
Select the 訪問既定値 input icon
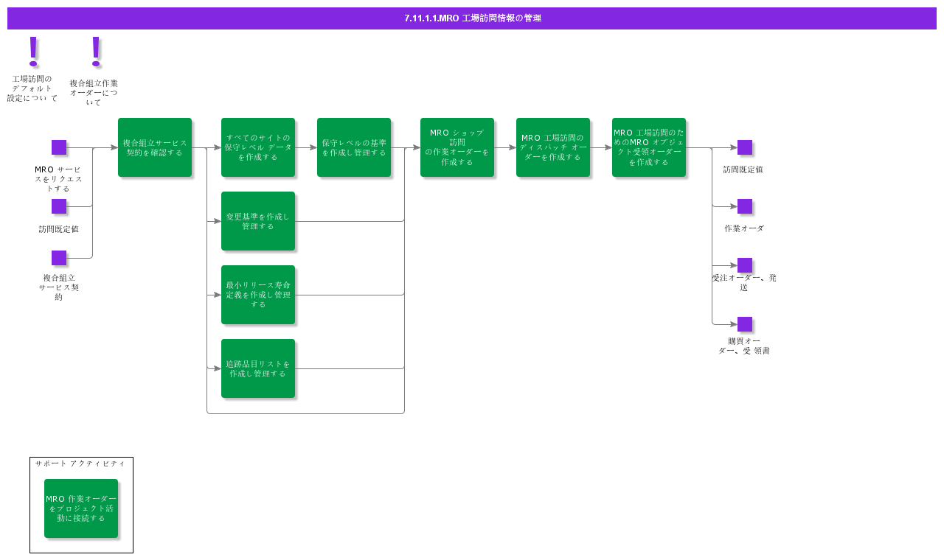tap(58, 206)
